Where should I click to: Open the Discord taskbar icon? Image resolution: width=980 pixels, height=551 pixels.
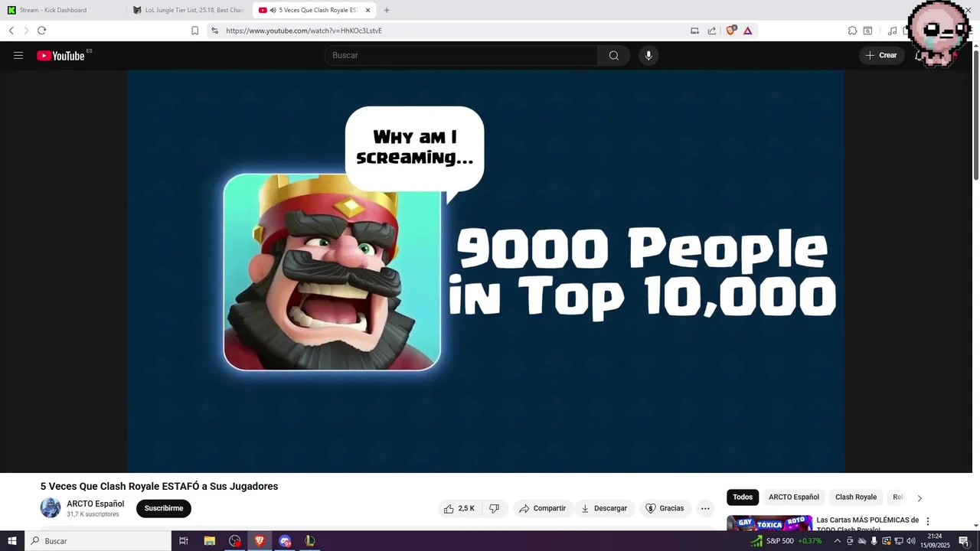pyautogui.click(x=285, y=541)
